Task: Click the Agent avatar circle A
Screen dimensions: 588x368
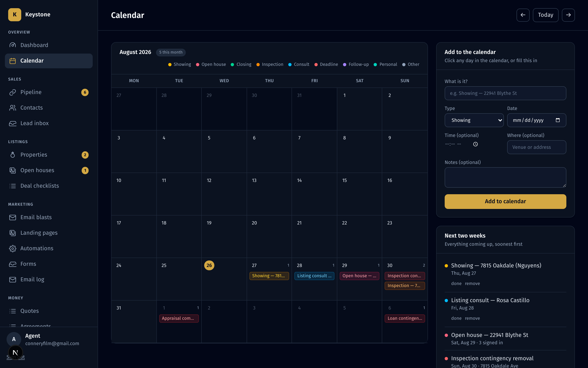Action: (x=14, y=339)
